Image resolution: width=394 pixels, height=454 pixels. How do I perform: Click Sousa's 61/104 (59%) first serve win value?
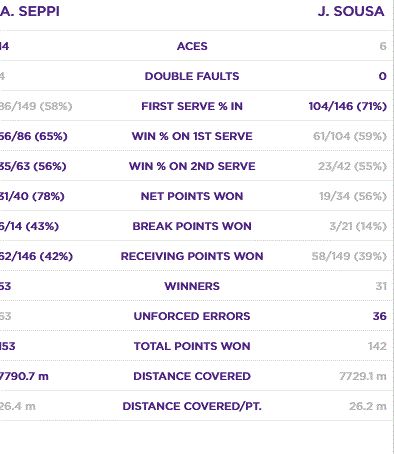(350, 136)
